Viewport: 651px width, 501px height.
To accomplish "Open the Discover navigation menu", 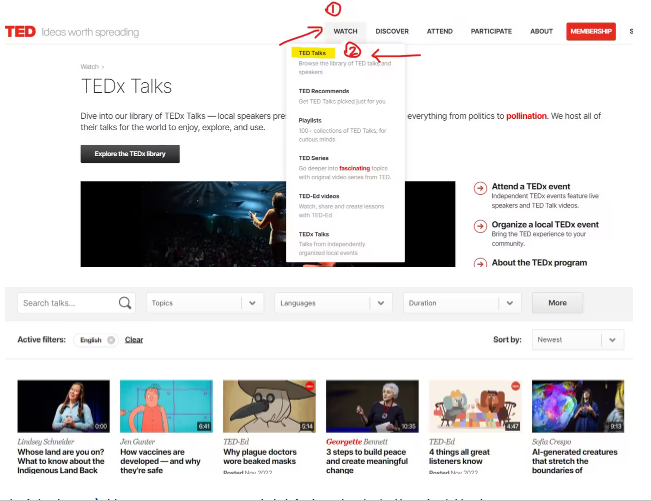I will [x=392, y=31].
